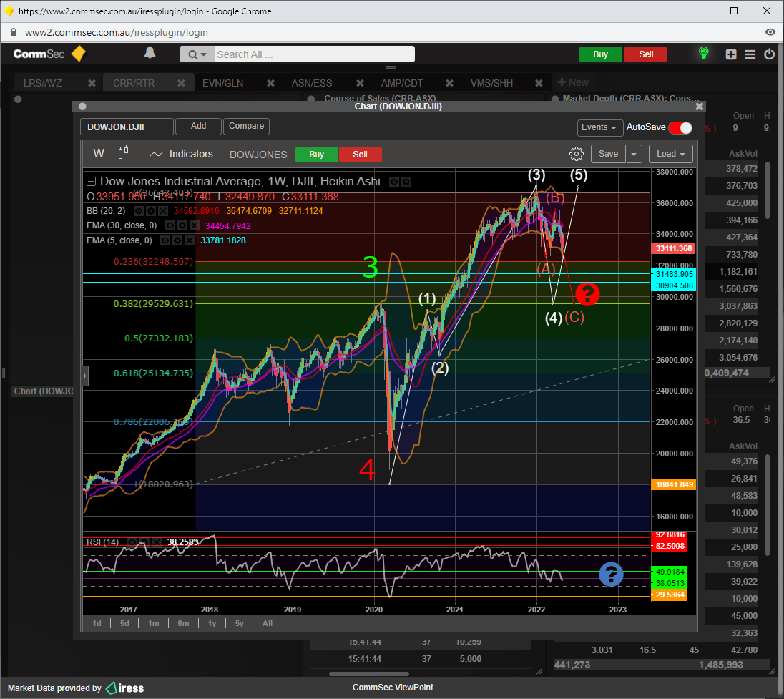Click the chart toolbar red Sell button

360,155
